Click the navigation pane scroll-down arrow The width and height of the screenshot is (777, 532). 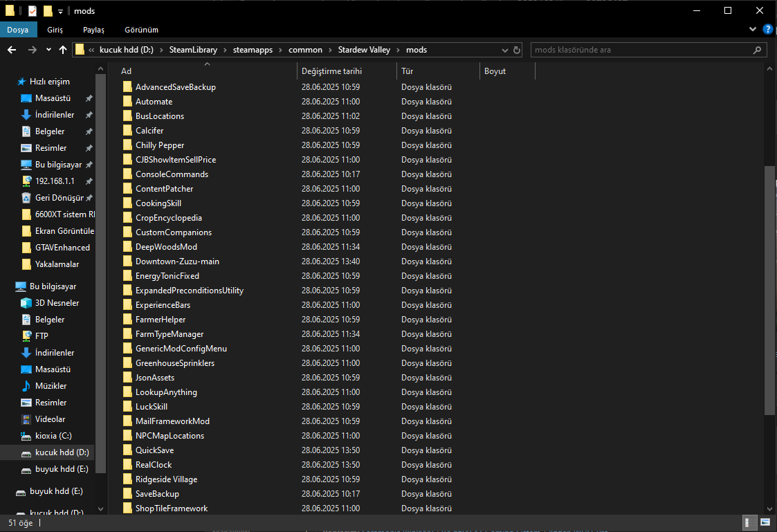(x=100, y=508)
